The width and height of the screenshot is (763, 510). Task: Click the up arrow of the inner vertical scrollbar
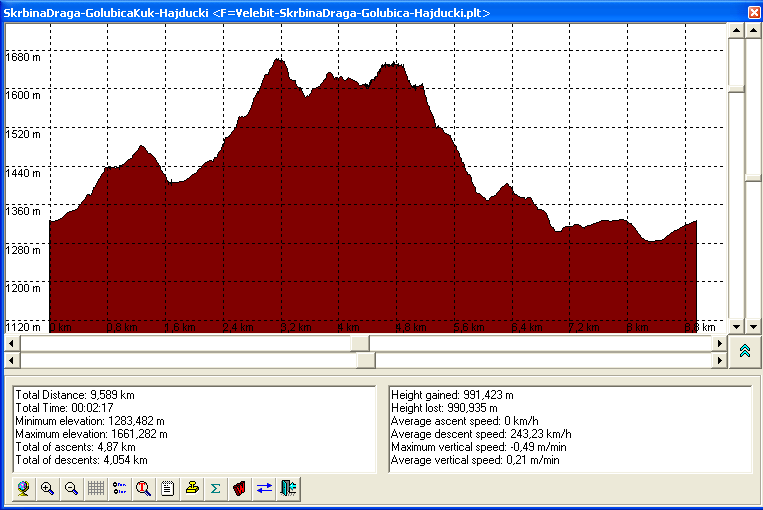click(x=737, y=30)
